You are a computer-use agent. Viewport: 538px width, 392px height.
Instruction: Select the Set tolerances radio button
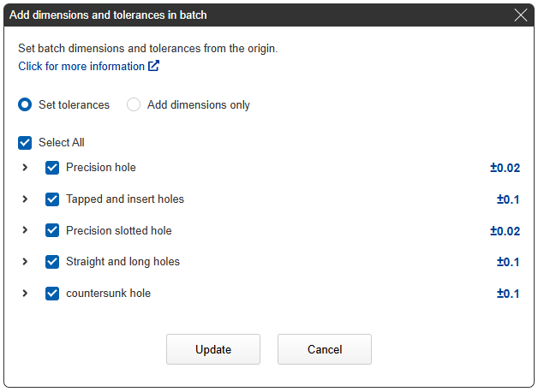pos(26,104)
